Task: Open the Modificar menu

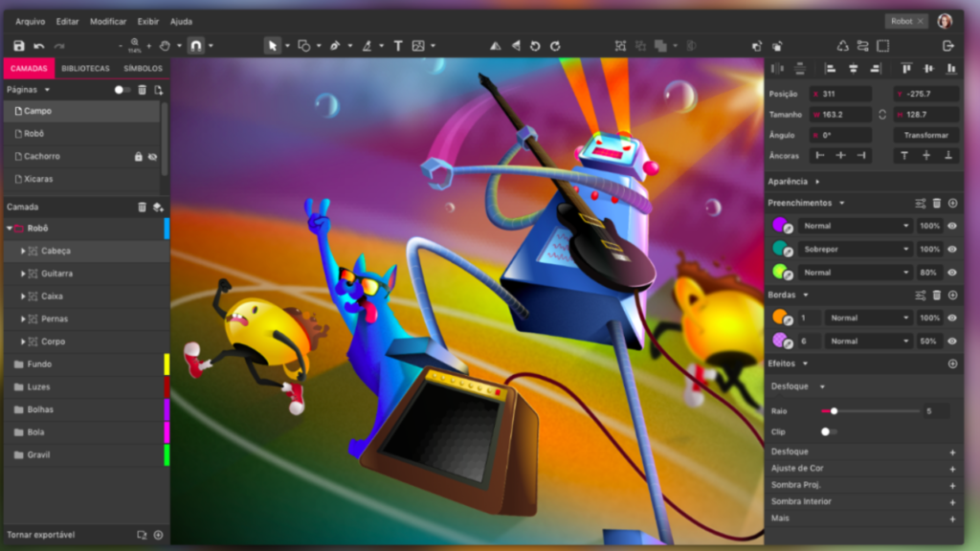Action: [x=108, y=21]
